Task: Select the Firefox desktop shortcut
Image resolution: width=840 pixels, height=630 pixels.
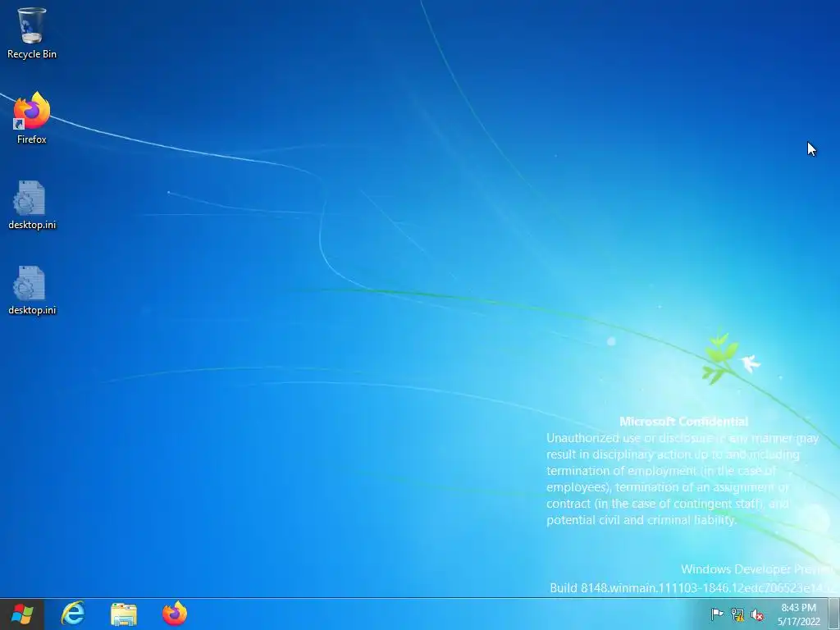Action: point(32,118)
